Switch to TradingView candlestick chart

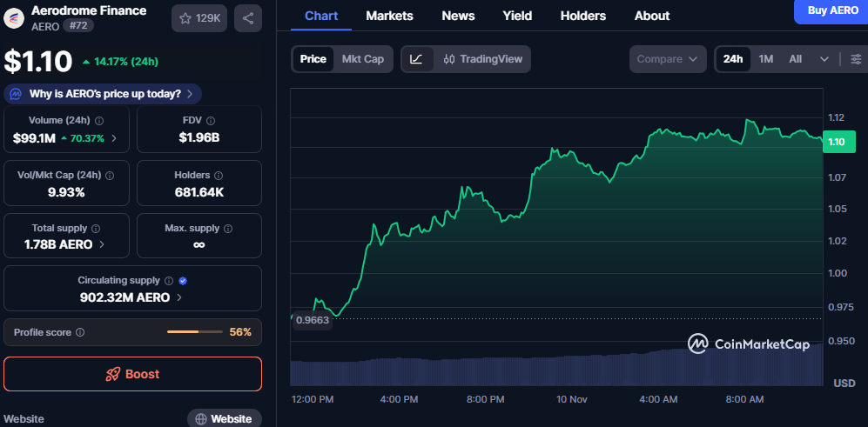pos(482,59)
